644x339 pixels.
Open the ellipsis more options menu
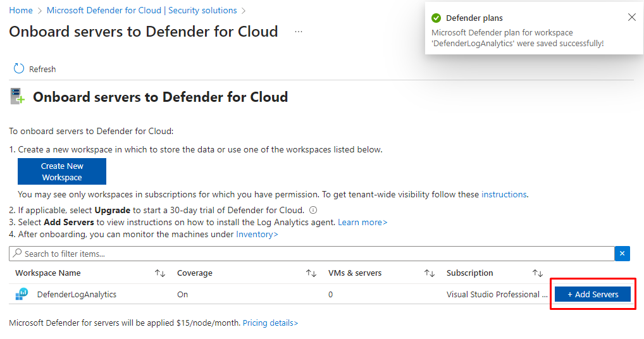click(299, 32)
